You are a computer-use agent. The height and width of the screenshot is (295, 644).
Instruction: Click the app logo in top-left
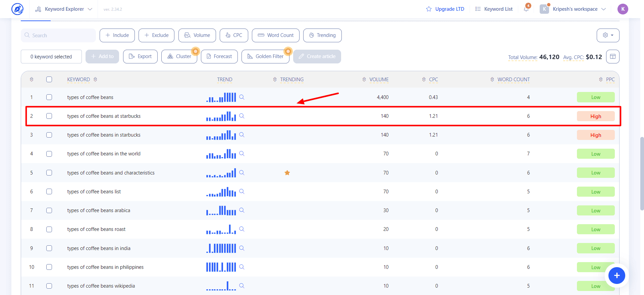(x=17, y=9)
